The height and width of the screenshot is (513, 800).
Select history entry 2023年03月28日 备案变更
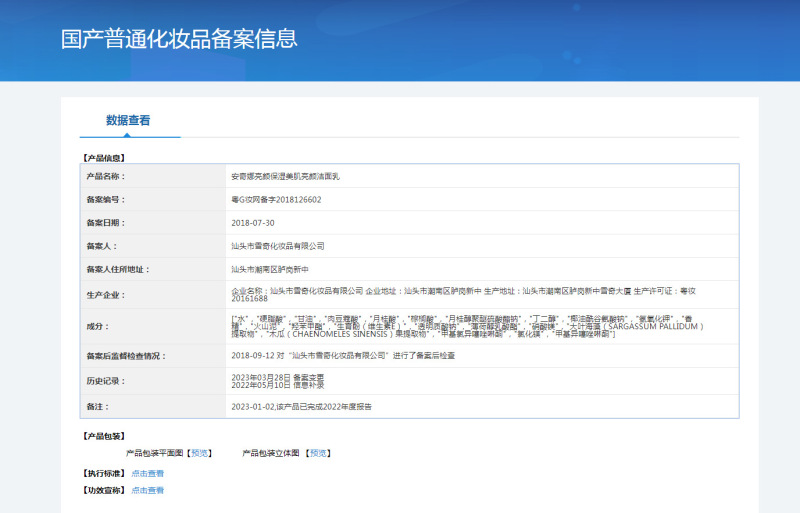tap(278, 377)
